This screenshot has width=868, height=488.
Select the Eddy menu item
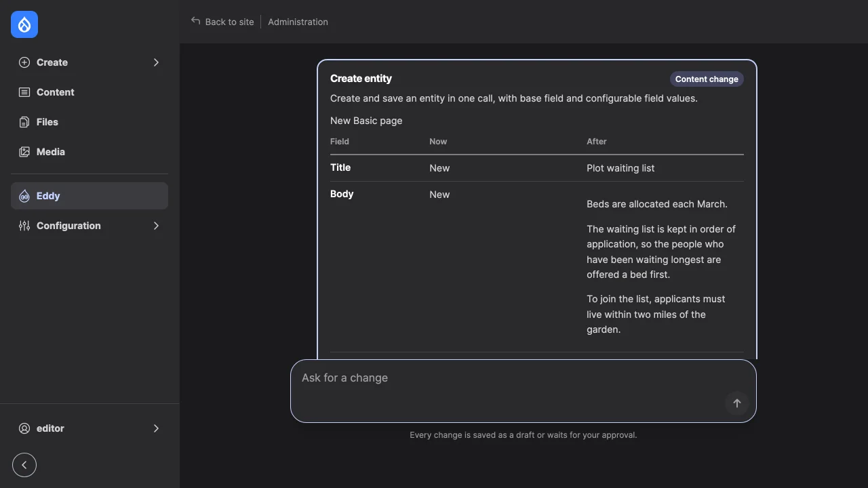pos(90,196)
